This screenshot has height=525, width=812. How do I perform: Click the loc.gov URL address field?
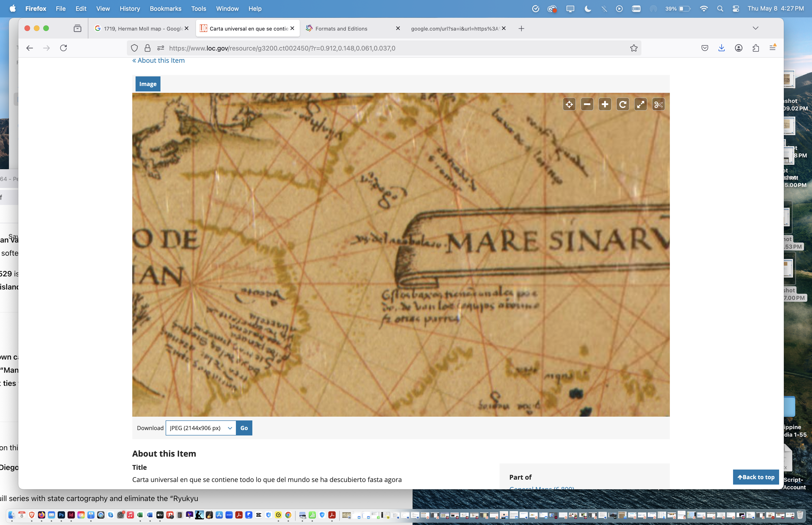(384, 48)
